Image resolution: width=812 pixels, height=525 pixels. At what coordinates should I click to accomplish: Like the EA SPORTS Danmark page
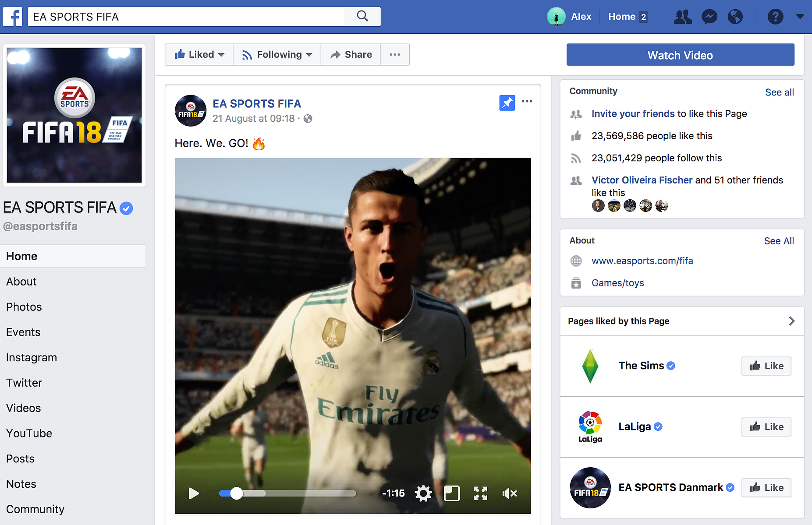766,488
